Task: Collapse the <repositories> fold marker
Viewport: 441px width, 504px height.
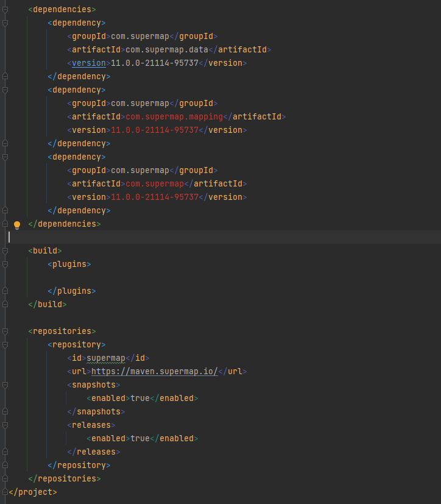Action: [5, 331]
